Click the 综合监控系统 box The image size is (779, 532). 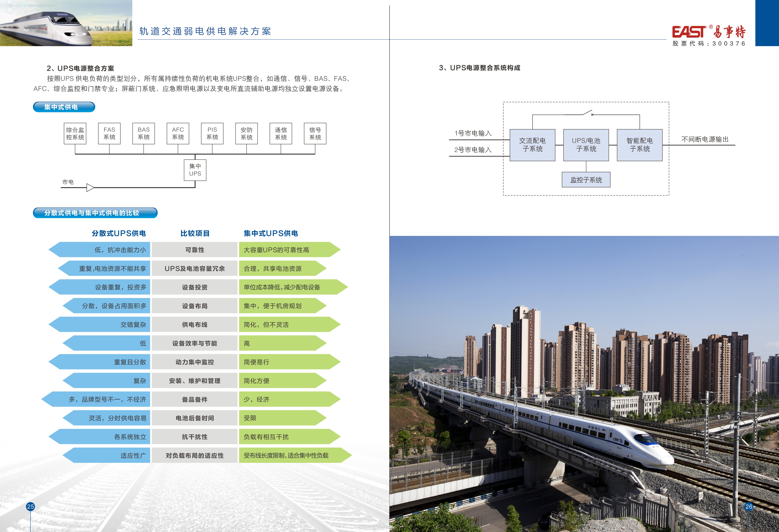75,134
